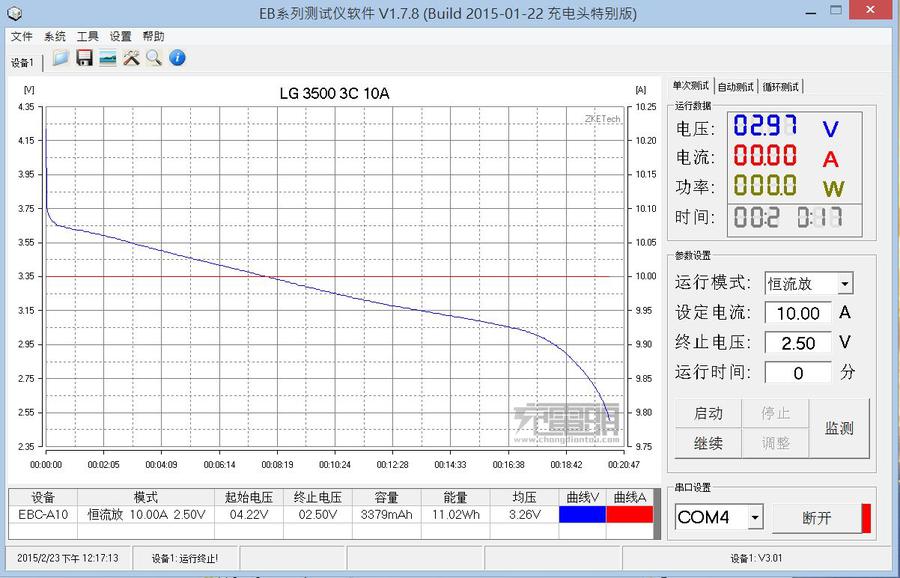The height and width of the screenshot is (578, 900).
Task: Open the tools settings hammer icon
Action: coord(131,58)
